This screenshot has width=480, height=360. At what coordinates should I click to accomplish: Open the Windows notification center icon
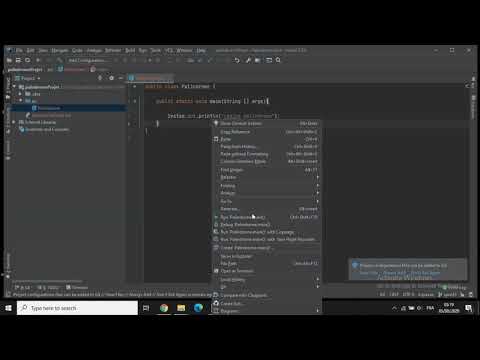click(469, 308)
